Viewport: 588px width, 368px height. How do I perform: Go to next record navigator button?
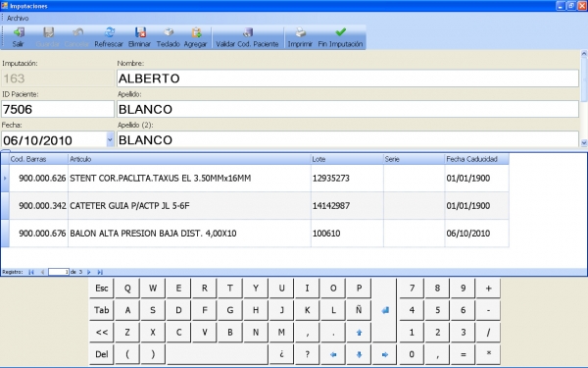(89, 272)
